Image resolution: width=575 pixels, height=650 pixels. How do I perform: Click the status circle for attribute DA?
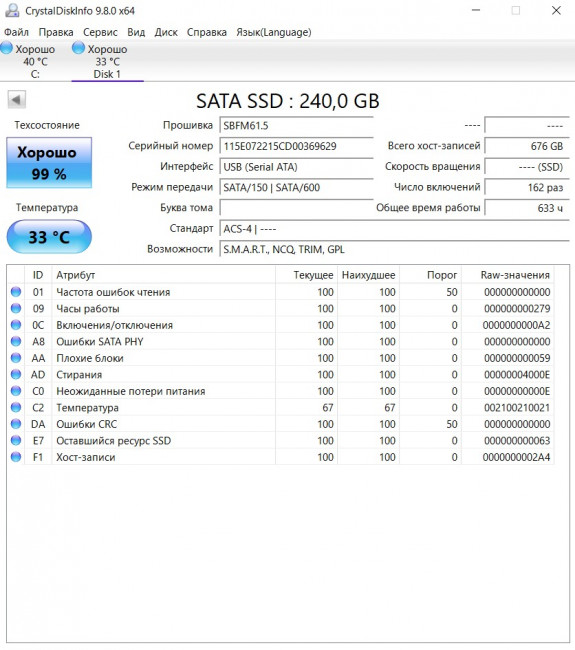[16, 424]
